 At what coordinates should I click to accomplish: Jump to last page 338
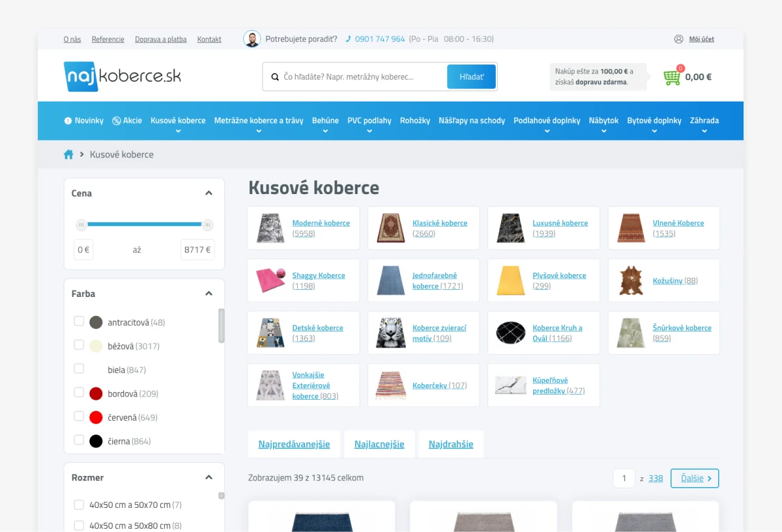click(x=656, y=478)
